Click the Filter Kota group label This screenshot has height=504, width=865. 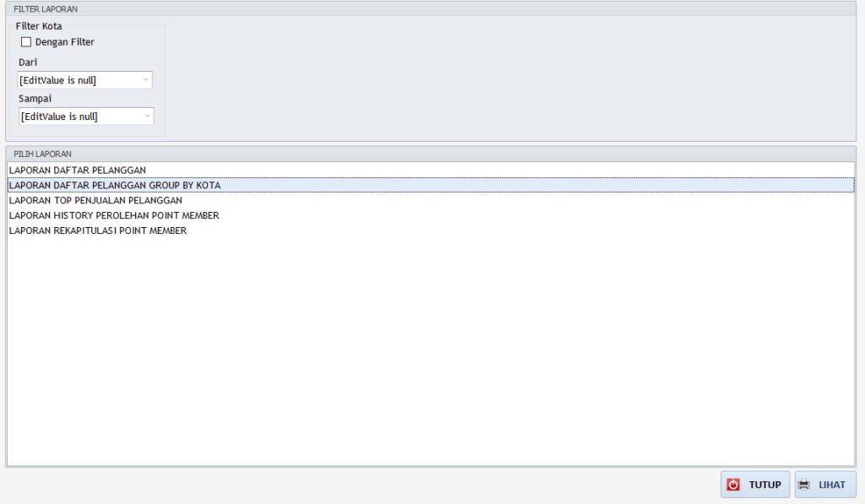[x=39, y=26]
